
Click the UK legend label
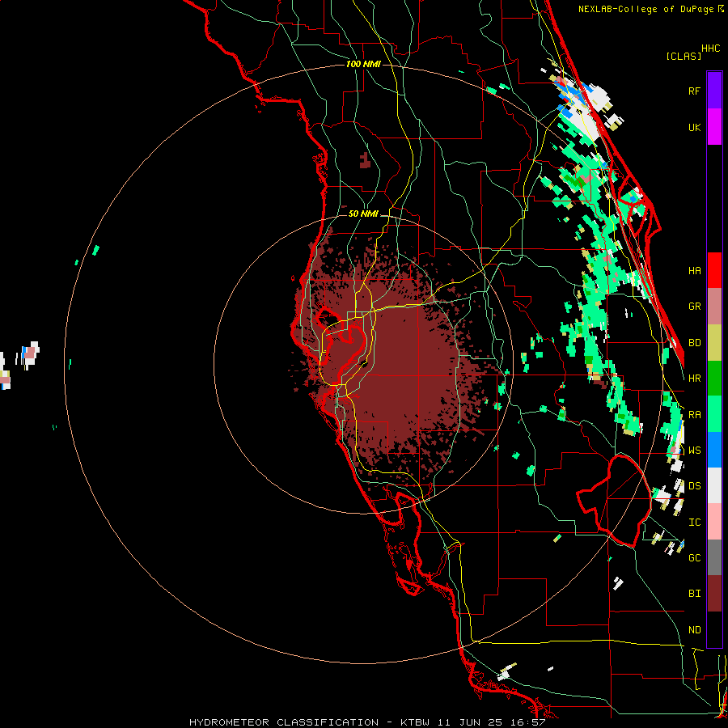pyautogui.click(x=694, y=127)
